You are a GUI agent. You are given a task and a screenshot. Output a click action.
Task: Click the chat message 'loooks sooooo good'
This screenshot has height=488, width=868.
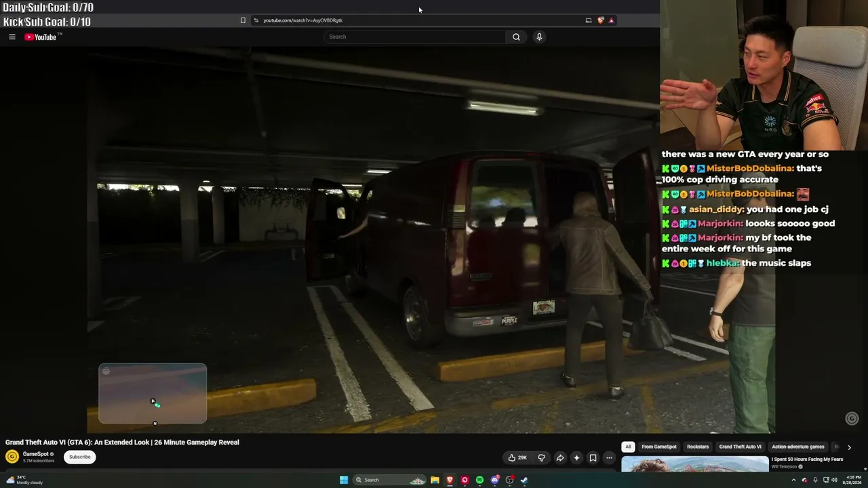tap(790, 224)
